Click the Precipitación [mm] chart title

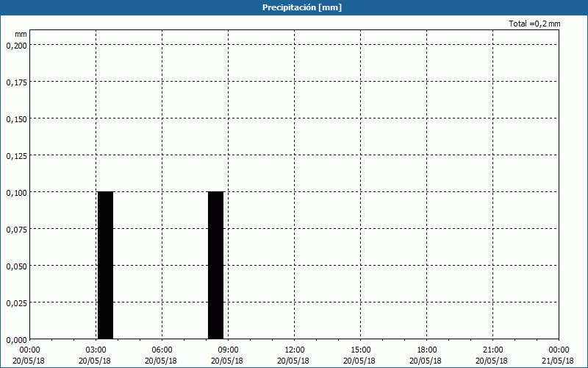click(302, 7)
